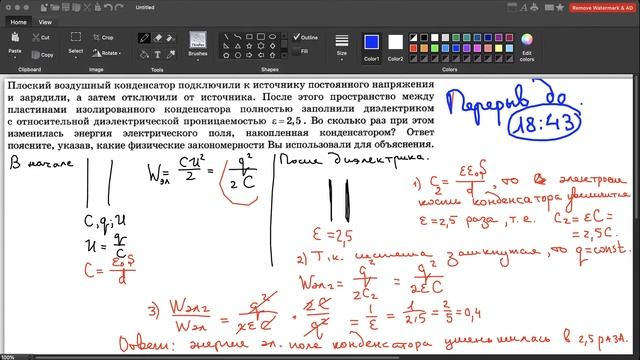Select the five-point star shape
The width and height of the screenshot is (640, 360).
[249, 46]
